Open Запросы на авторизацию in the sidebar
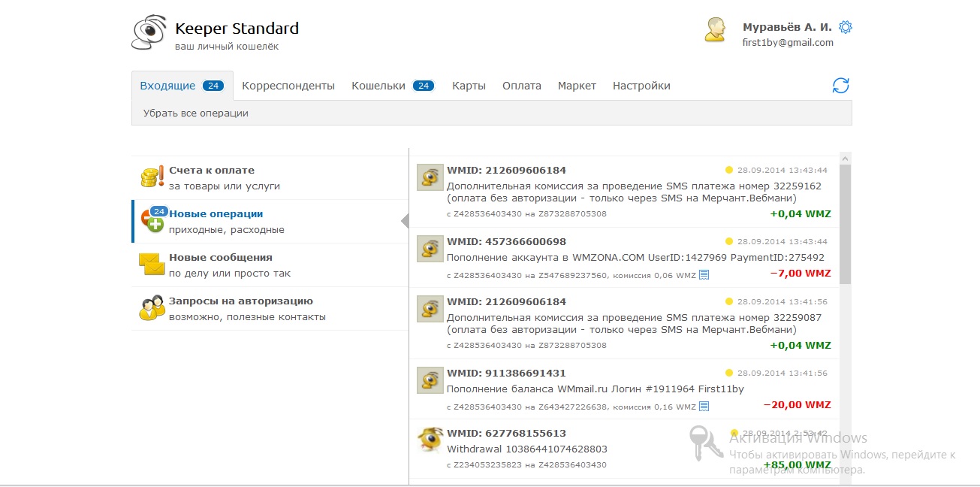Screen dimensions: 980x487 (270, 309)
